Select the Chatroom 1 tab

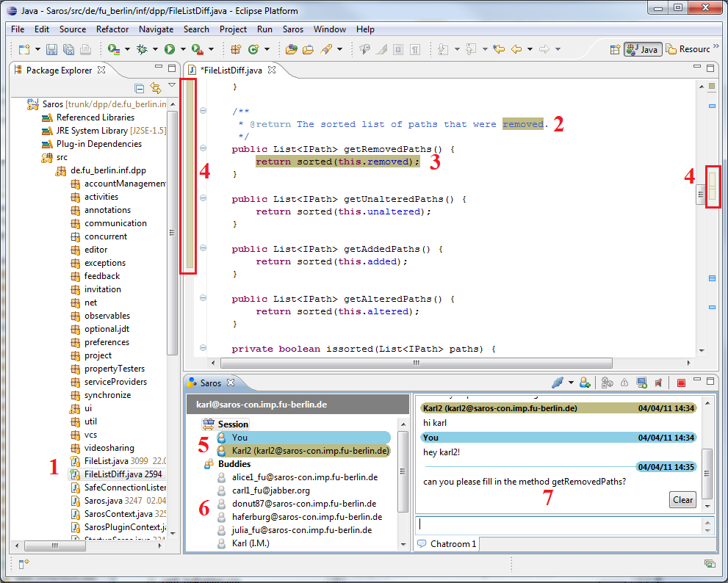(x=447, y=544)
